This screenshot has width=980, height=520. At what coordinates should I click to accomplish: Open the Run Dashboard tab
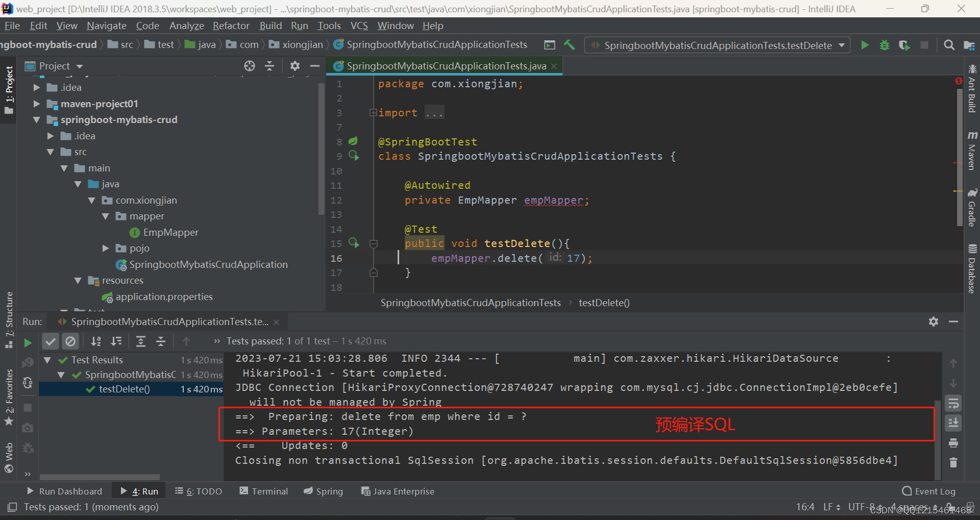click(x=64, y=491)
